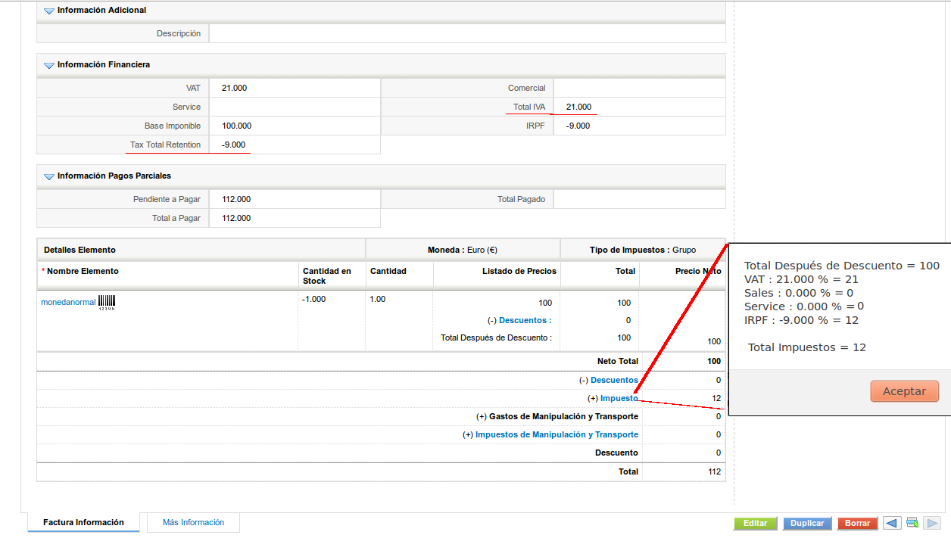Collapse the Información Adicional section
Image resolution: width=951 pixels, height=560 pixels.
[x=49, y=11]
